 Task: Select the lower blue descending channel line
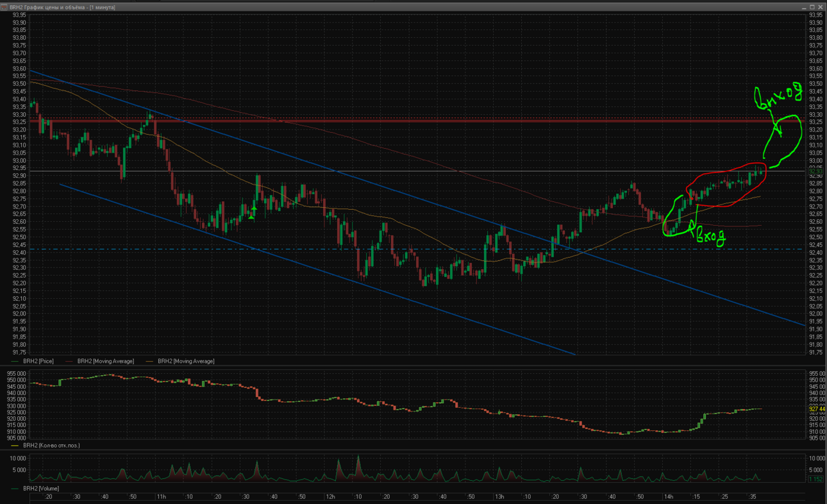(317, 269)
